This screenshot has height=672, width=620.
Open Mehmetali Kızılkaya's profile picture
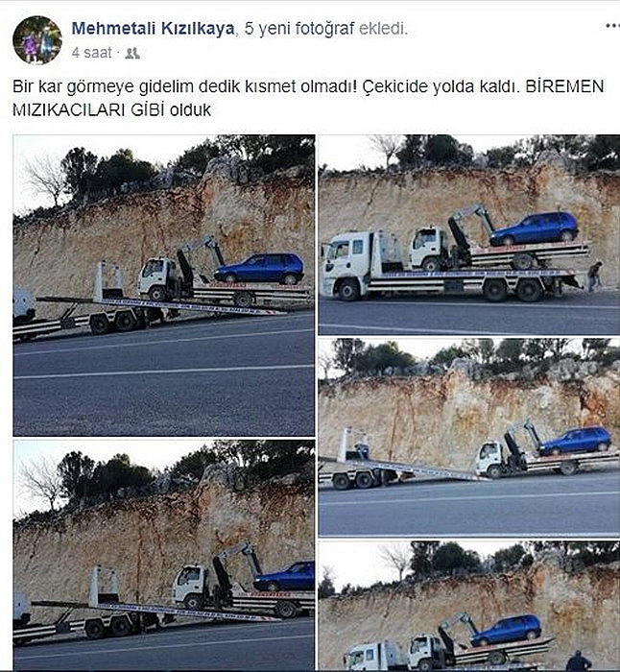pos(37,40)
